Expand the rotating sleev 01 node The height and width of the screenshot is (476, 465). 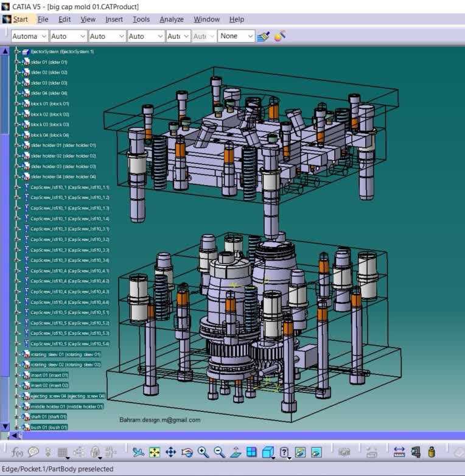16,354
